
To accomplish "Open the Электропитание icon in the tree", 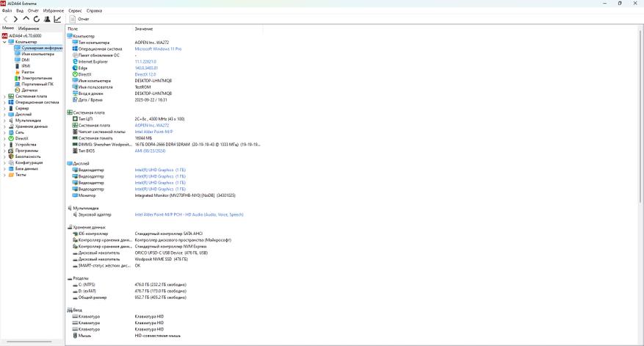I will pos(17,78).
